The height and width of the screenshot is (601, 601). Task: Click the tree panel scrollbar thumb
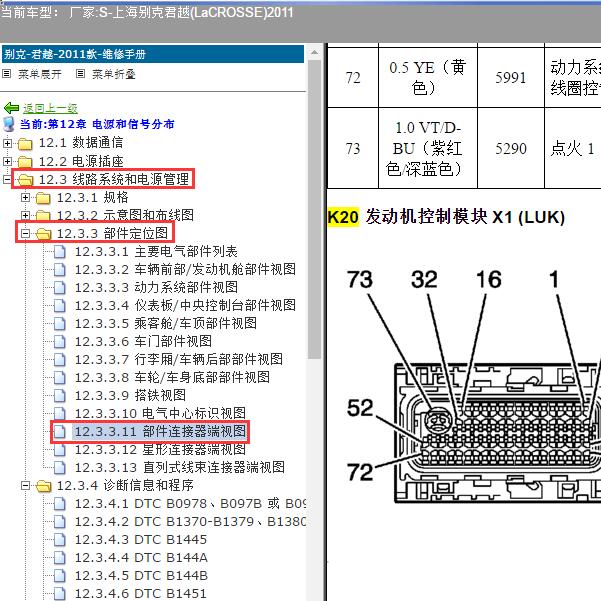[x=314, y=209]
